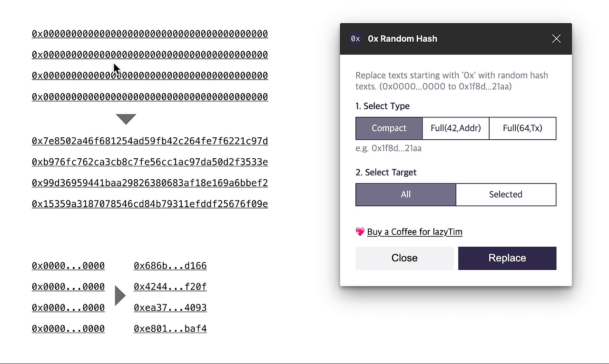Open the 0x7e8502a4... hash link
Screen dimensions: 609x364
click(150, 141)
